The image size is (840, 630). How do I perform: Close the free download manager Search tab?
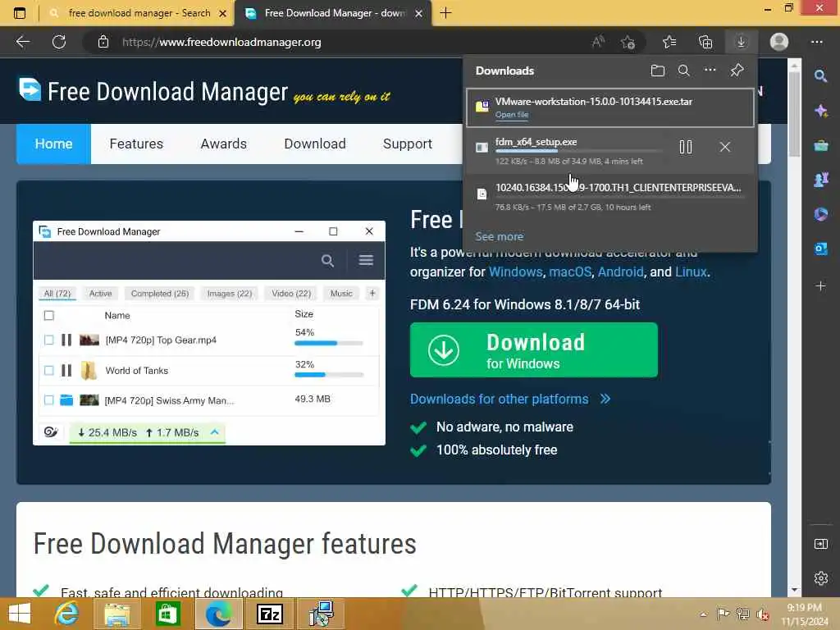tap(223, 13)
